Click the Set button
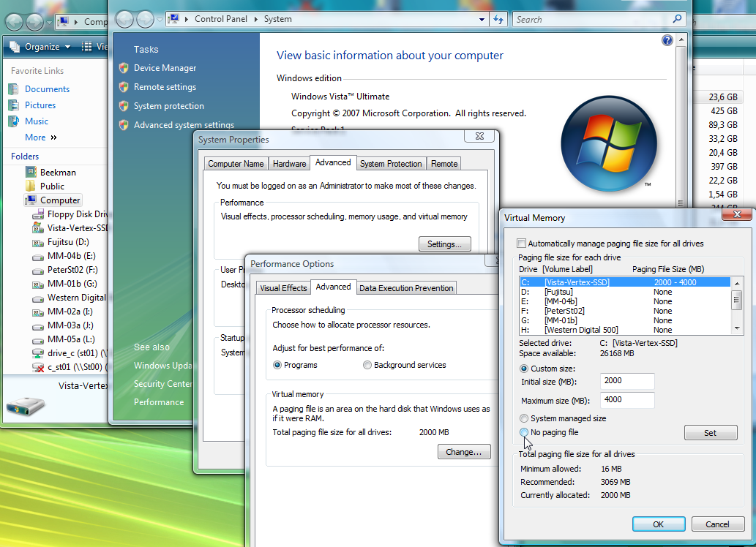This screenshot has width=756, height=547. 711,433
